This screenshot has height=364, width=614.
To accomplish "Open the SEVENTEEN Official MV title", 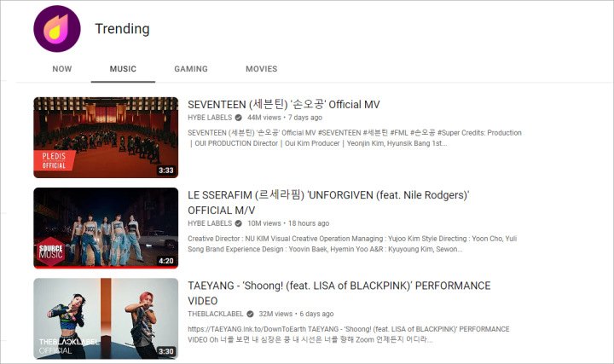I will click(x=284, y=105).
